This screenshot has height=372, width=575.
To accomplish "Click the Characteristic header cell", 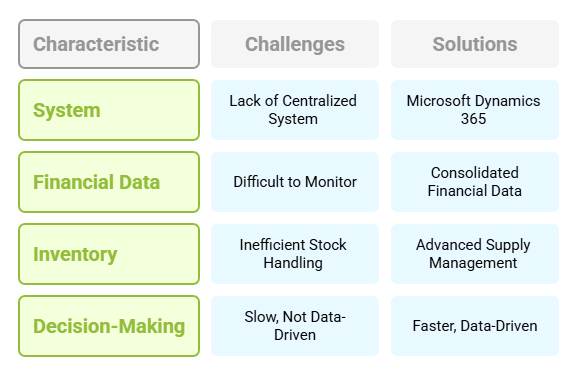I will point(109,44).
